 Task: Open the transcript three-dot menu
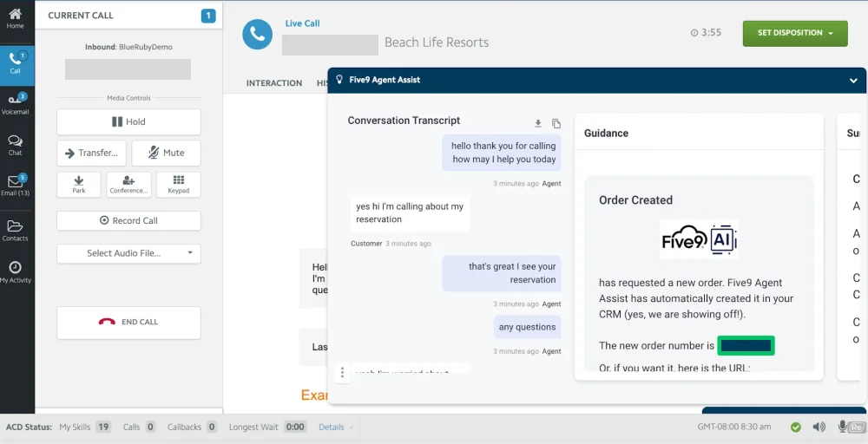tap(342, 373)
